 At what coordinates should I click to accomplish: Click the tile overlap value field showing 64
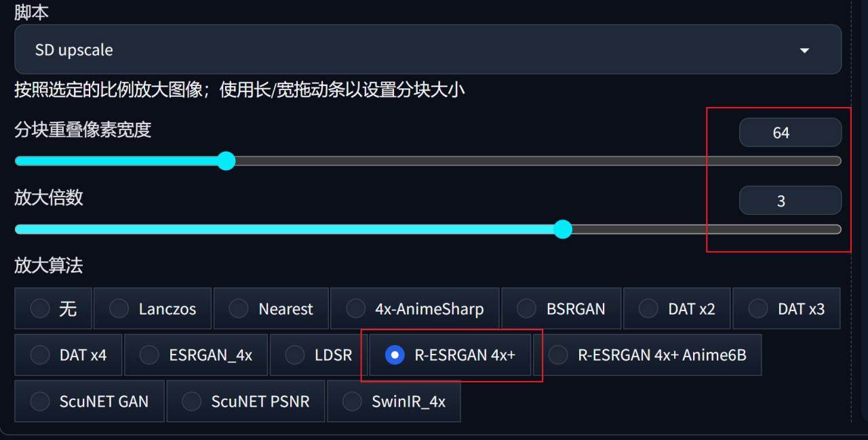coord(790,133)
